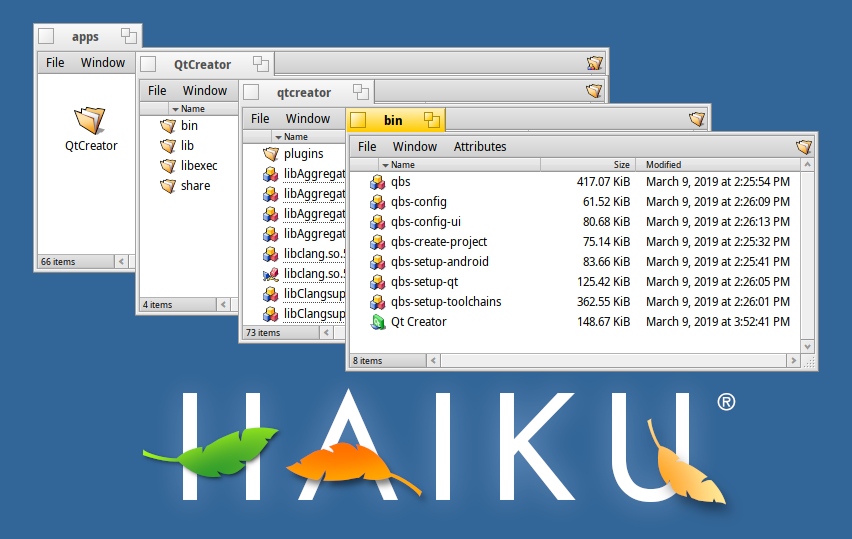The height and width of the screenshot is (539, 852).
Task: Click scroll down arrow in bin window
Action: (807, 347)
